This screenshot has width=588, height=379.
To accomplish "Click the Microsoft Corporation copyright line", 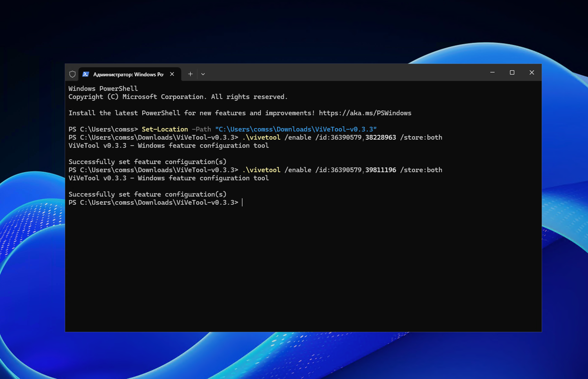I will [178, 97].
